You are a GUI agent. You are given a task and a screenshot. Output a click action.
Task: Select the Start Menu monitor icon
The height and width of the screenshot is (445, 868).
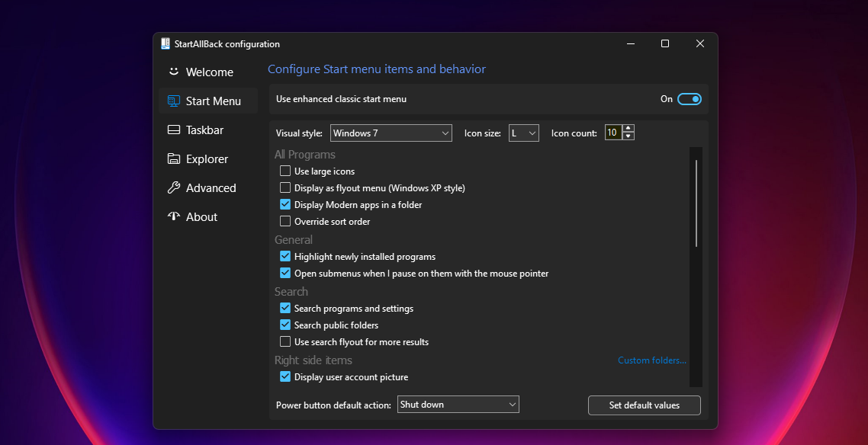coord(174,101)
